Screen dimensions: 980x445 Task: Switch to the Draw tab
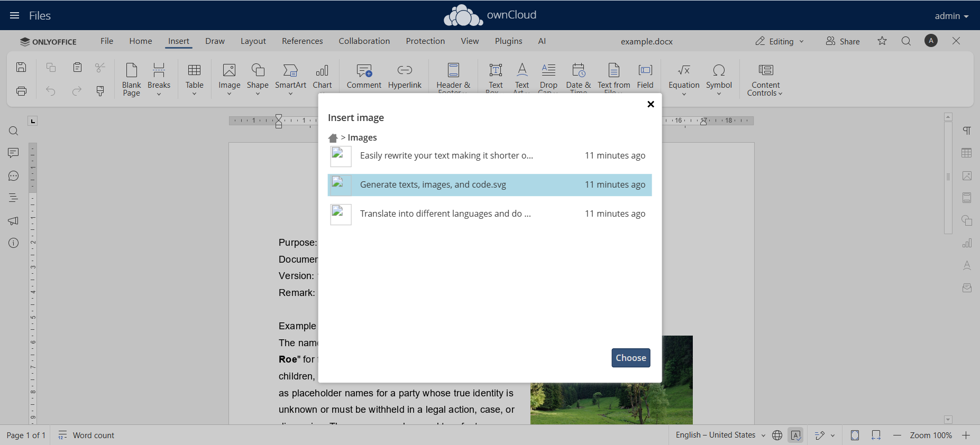[x=215, y=41]
